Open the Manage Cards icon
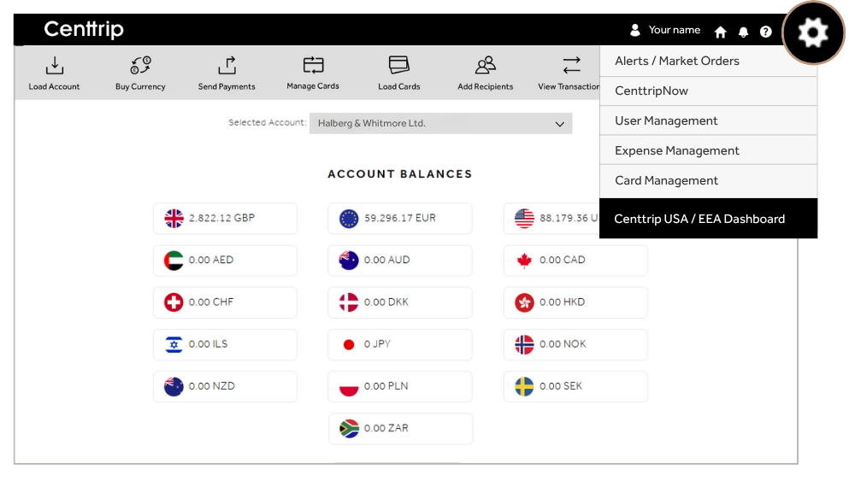855x504 pixels. point(313,66)
